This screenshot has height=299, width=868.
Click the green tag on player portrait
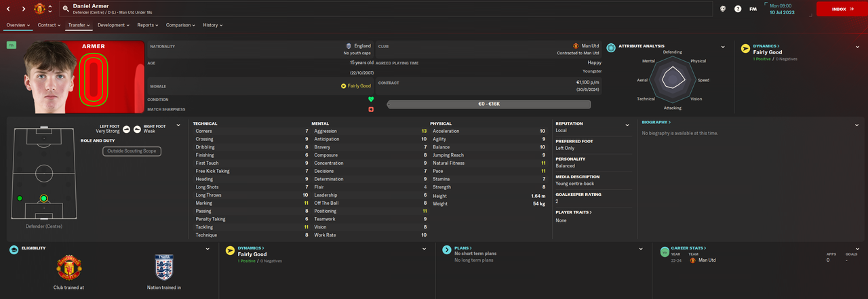click(12, 45)
